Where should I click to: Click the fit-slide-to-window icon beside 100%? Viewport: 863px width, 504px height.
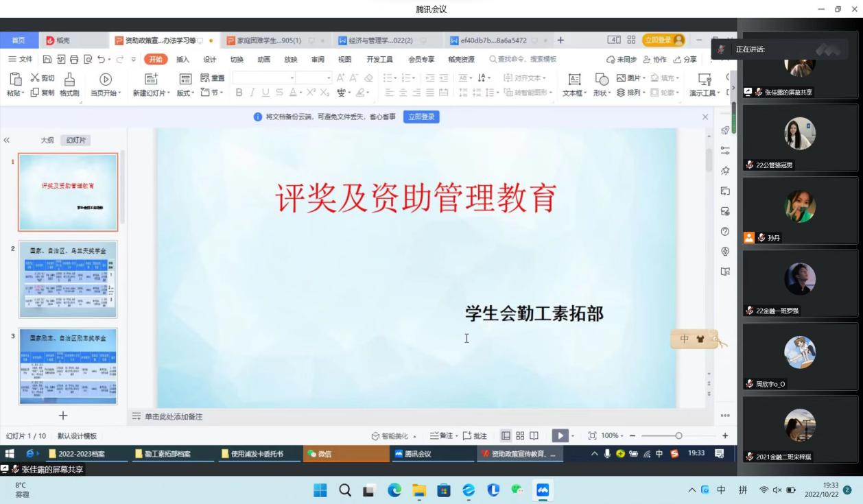592,435
